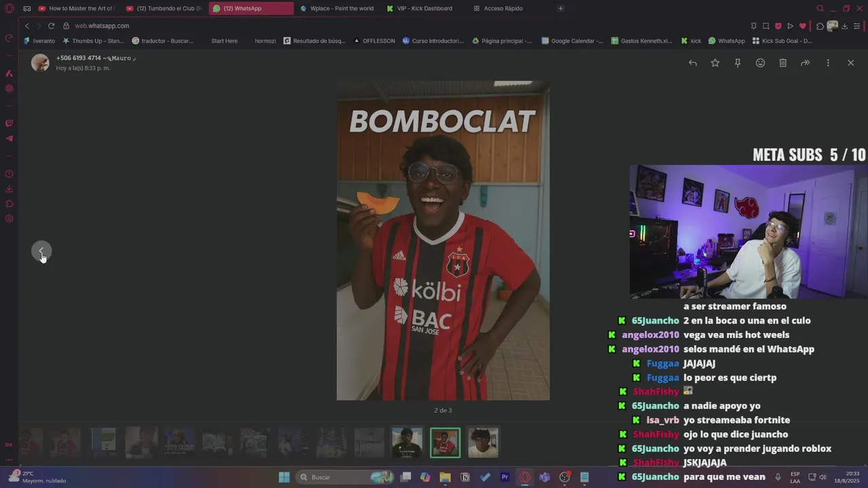Open File Explorer from the taskbar
The width and height of the screenshot is (868, 488).
click(x=445, y=477)
